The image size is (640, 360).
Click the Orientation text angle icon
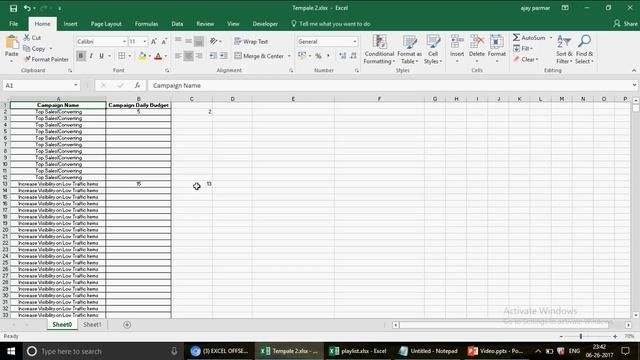[x=214, y=41]
